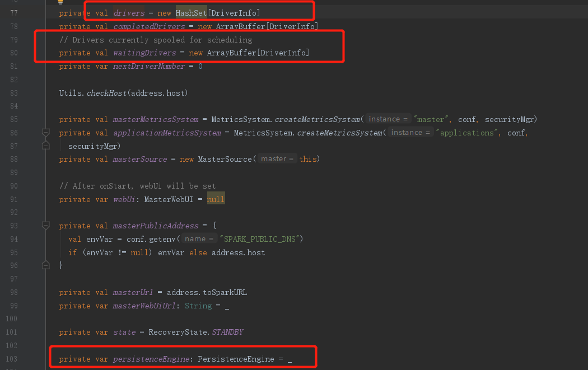Click comment 'After onStart, webUi will be set'

138,186
